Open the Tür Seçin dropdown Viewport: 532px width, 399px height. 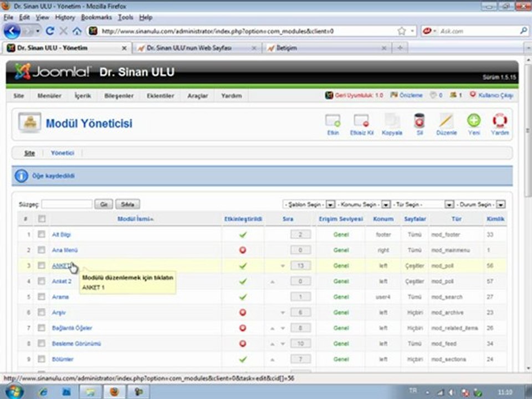coord(423,204)
